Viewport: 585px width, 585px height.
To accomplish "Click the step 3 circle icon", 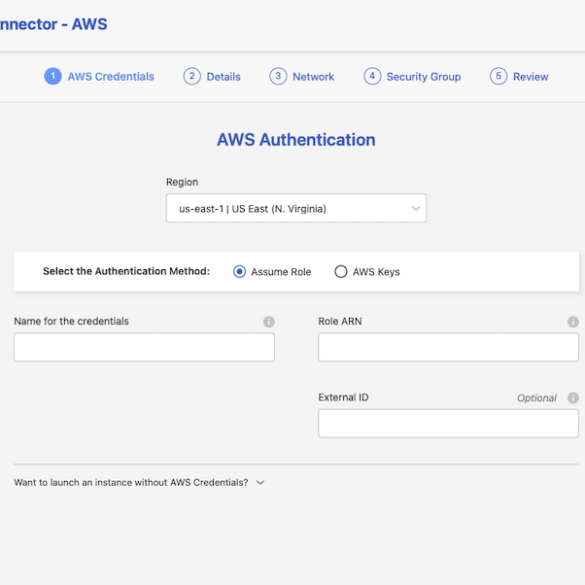I will coord(278,76).
